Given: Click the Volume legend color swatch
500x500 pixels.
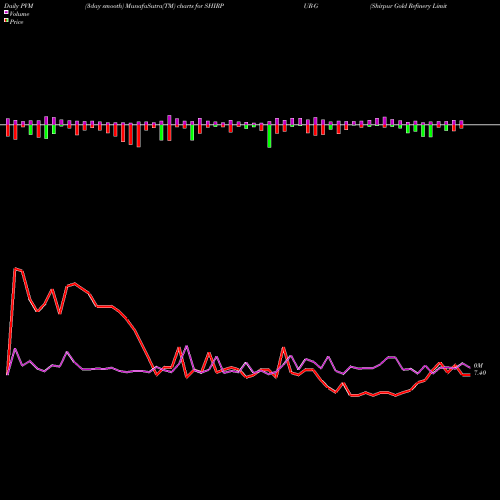Looking at the screenshot, I should [6, 13].
